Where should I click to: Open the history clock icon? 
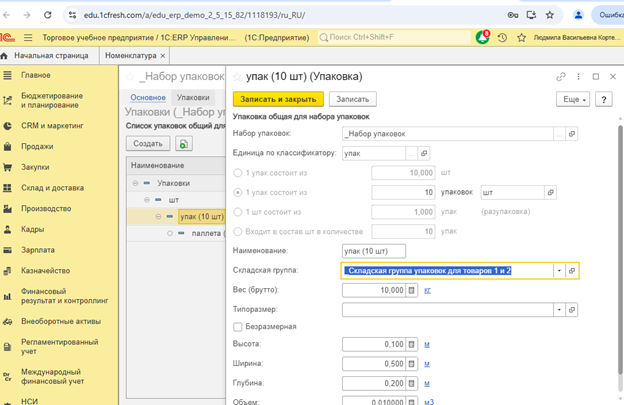502,37
